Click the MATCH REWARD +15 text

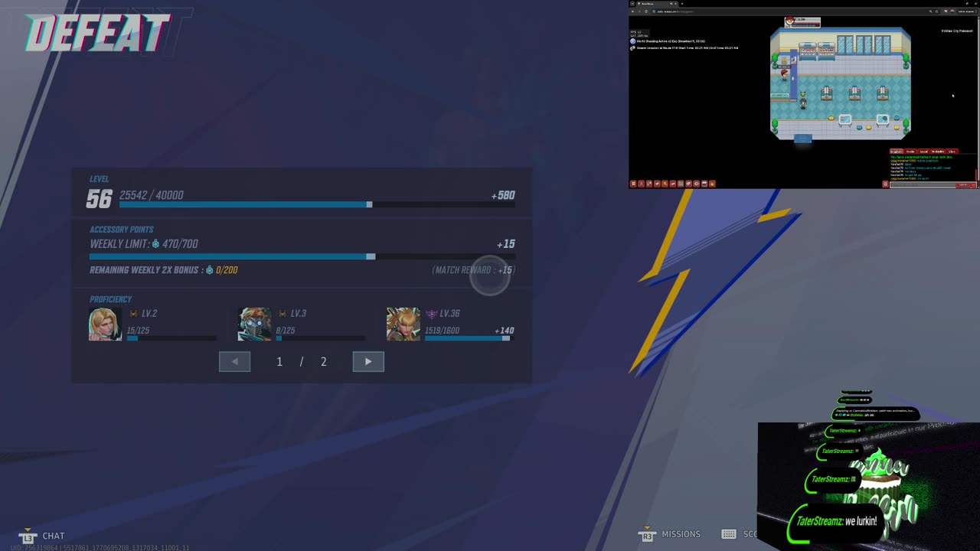[x=473, y=270]
